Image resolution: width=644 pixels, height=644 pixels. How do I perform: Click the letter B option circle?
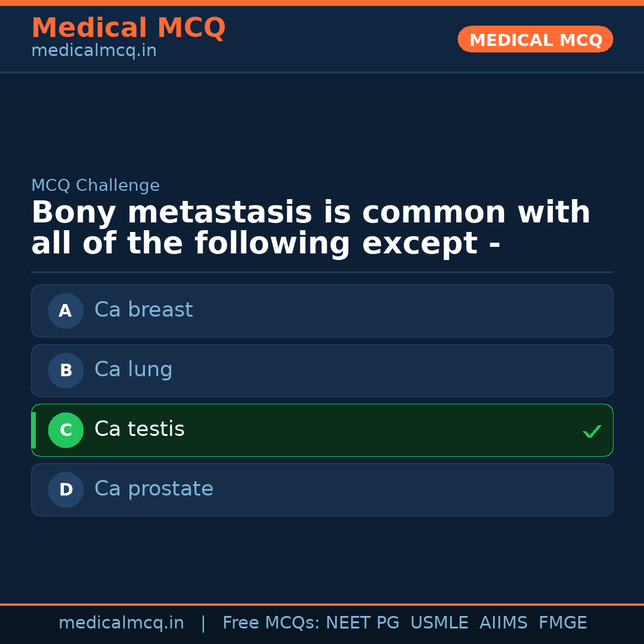pos(66,370)
